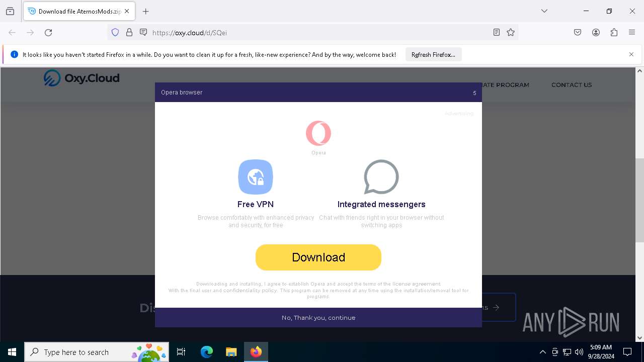Screen dimensions: 644x362
Task: Click the forward navigation arrow
Action: (30, 33)
